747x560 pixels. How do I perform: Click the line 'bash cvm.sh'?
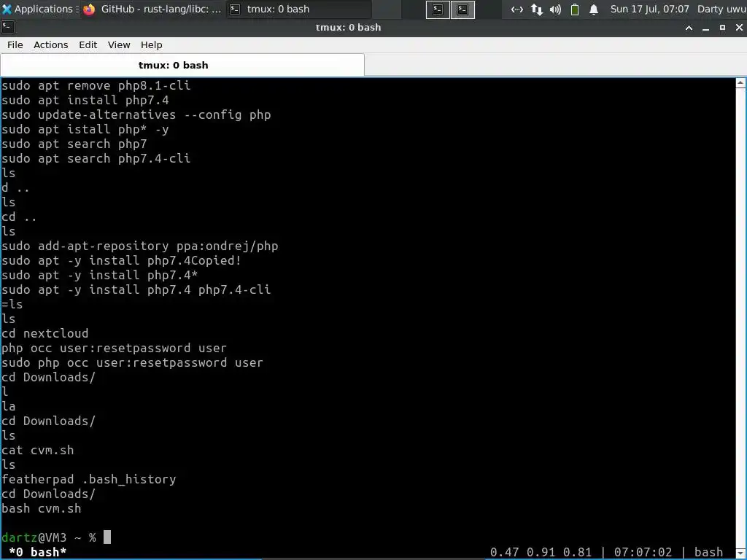coord(42,508)
